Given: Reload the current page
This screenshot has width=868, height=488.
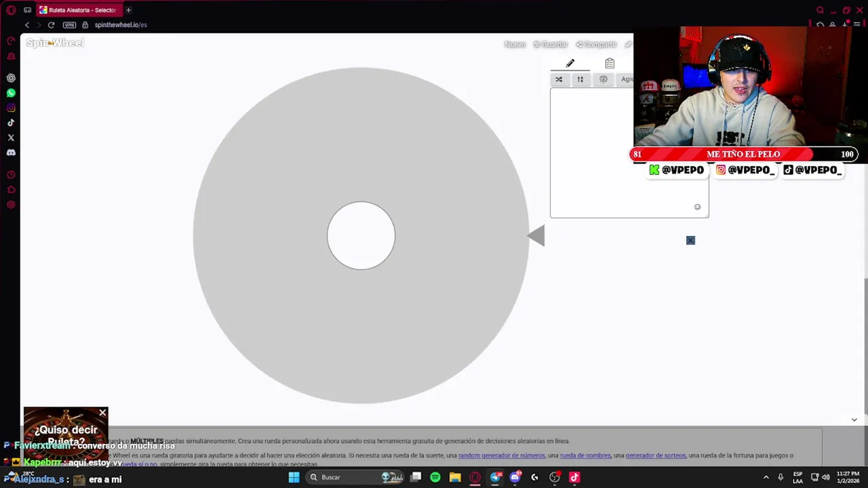Looking at the screenshot, I should pos(51,25).
